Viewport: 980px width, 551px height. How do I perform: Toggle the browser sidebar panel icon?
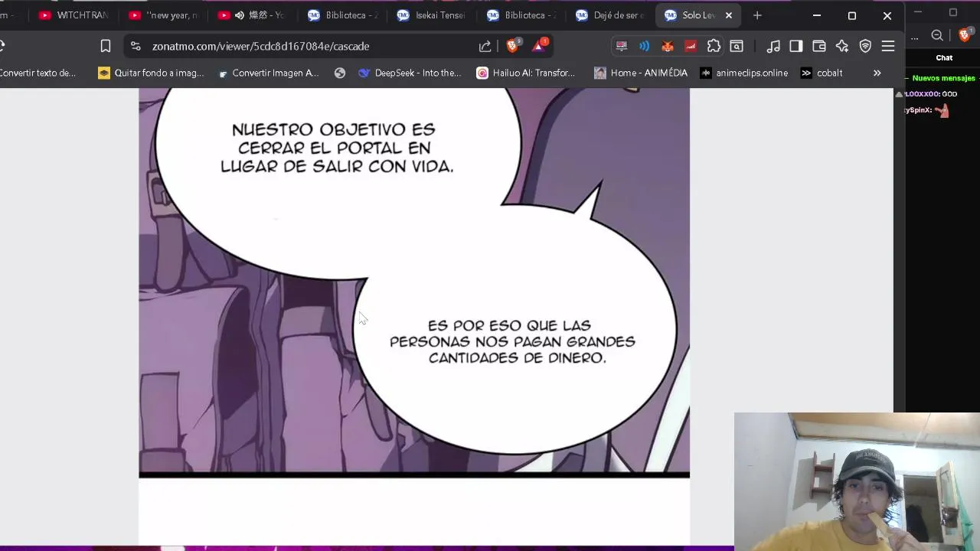click(x=796, y=46)
